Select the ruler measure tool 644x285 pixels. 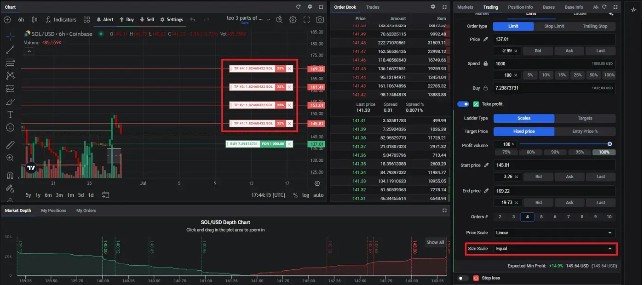click(10, 145)
